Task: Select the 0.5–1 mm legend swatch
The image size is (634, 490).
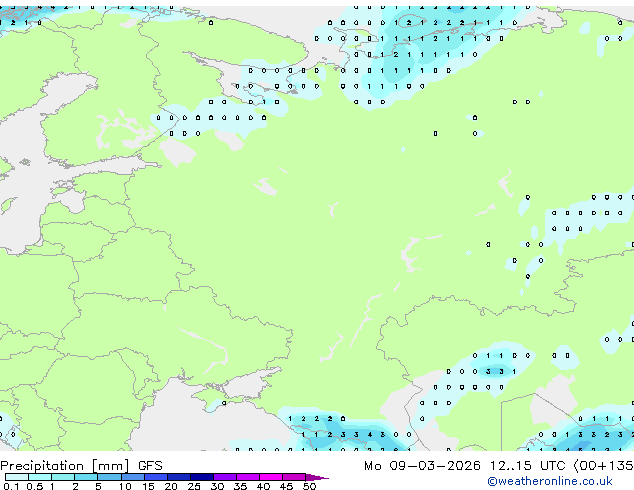Action: pyautogui.click(x=40, y=477)
